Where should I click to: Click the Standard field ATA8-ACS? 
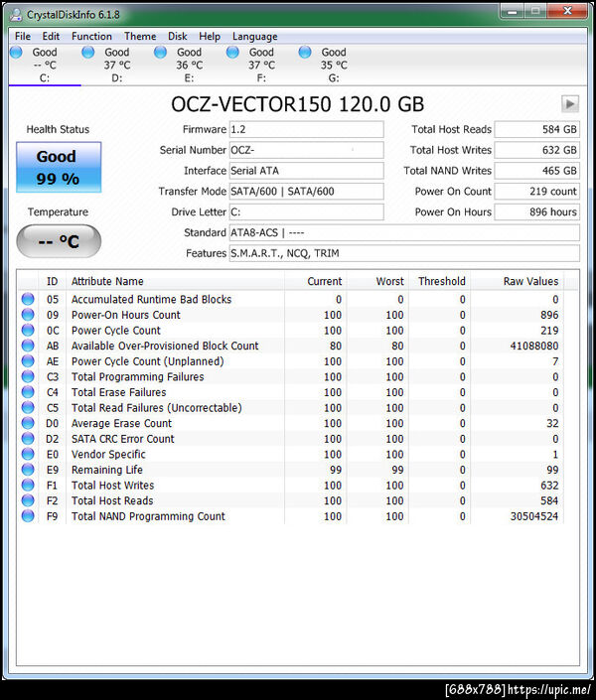pyautogui.click(x=404, y=232)
